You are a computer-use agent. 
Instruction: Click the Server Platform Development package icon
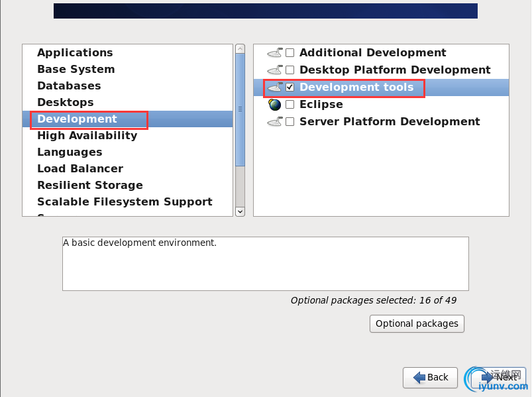coord(275,122)
